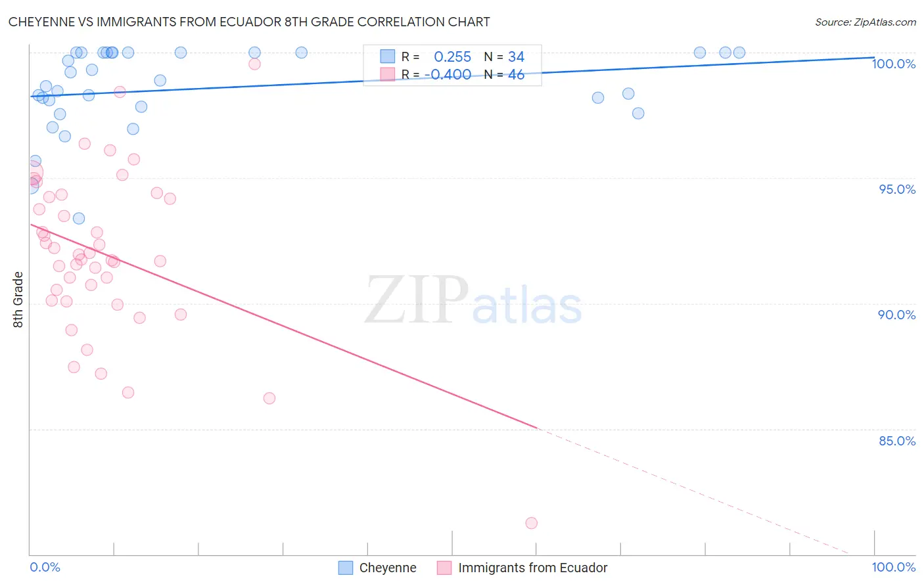Click the 85.0% y-axis tick label
Screen dimensions: 924x586
(897, 441)
